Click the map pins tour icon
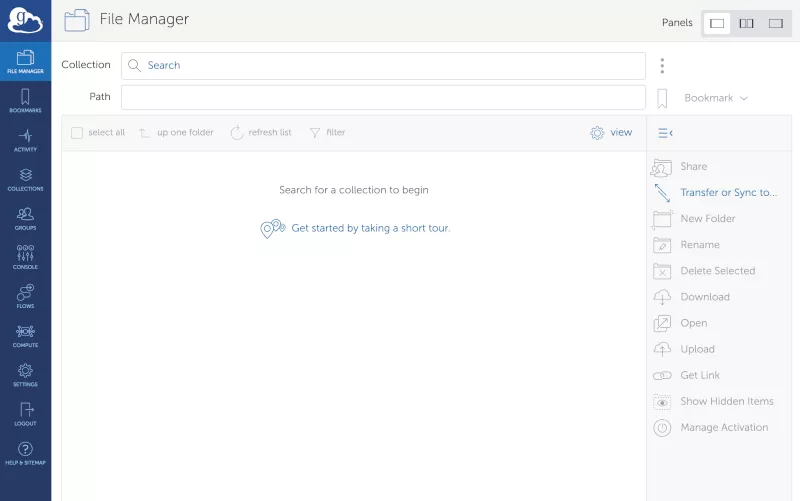The height and width of the screenshot is (501, 800). [x=272, y=229]
